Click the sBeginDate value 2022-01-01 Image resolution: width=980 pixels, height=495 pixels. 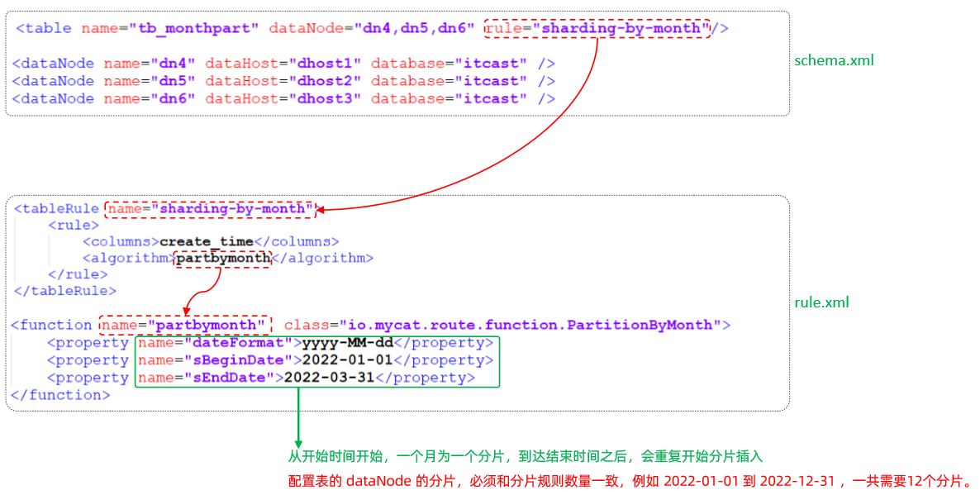pyautogui.click(x=348, y=360)
